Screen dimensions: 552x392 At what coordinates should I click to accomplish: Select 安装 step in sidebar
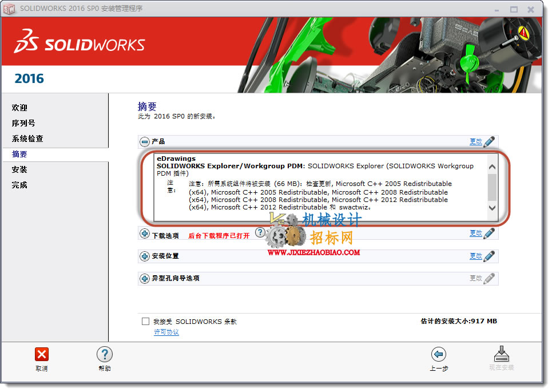click(x=19, y=170)
